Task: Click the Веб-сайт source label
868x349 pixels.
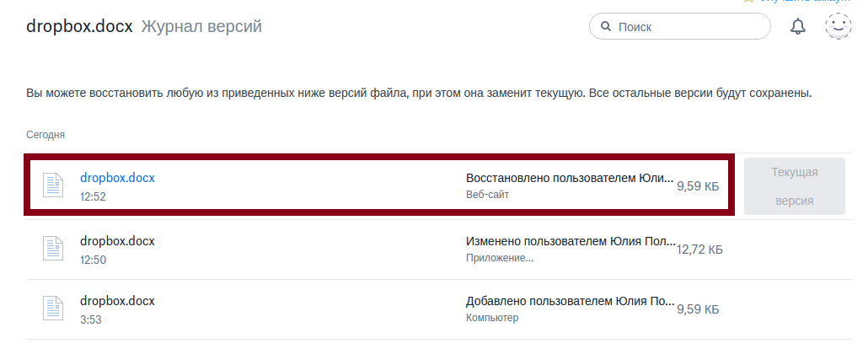Action: [487, 195]
